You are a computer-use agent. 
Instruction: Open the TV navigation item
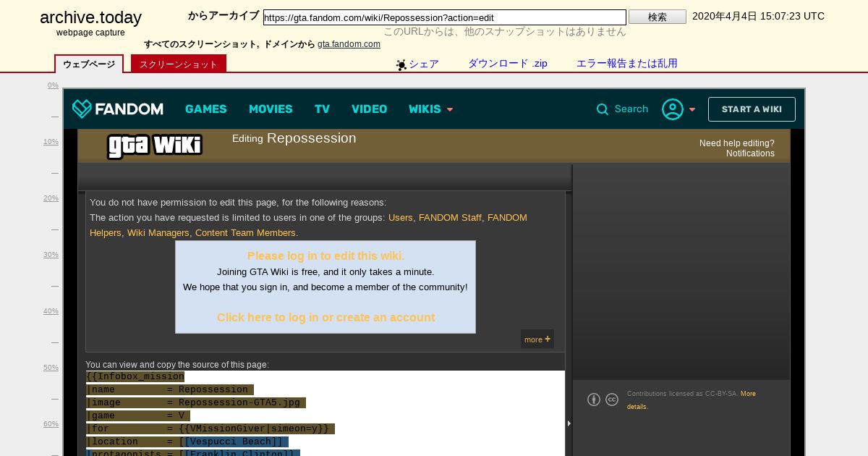322,109
